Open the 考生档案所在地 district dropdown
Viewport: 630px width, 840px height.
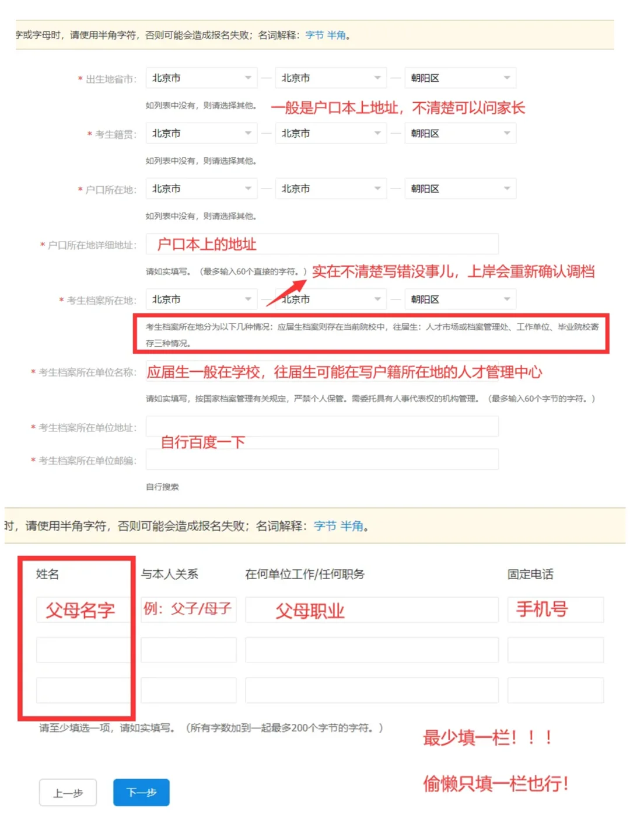click(460, 299)
